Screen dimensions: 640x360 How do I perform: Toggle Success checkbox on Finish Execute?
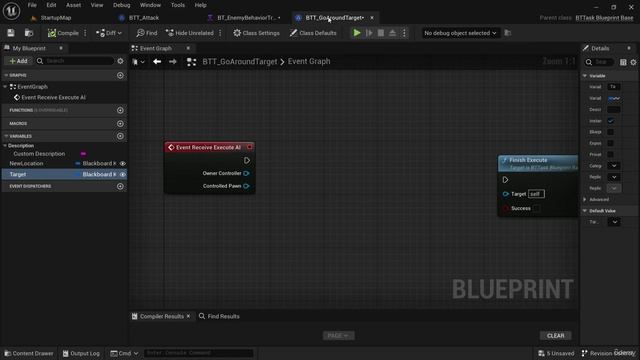[537, 208]
